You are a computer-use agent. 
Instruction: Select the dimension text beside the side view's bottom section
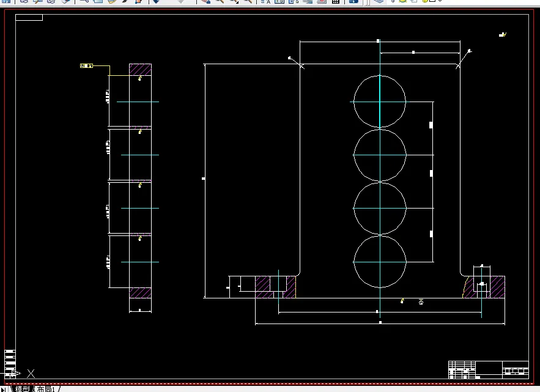(x=108, y=262)
